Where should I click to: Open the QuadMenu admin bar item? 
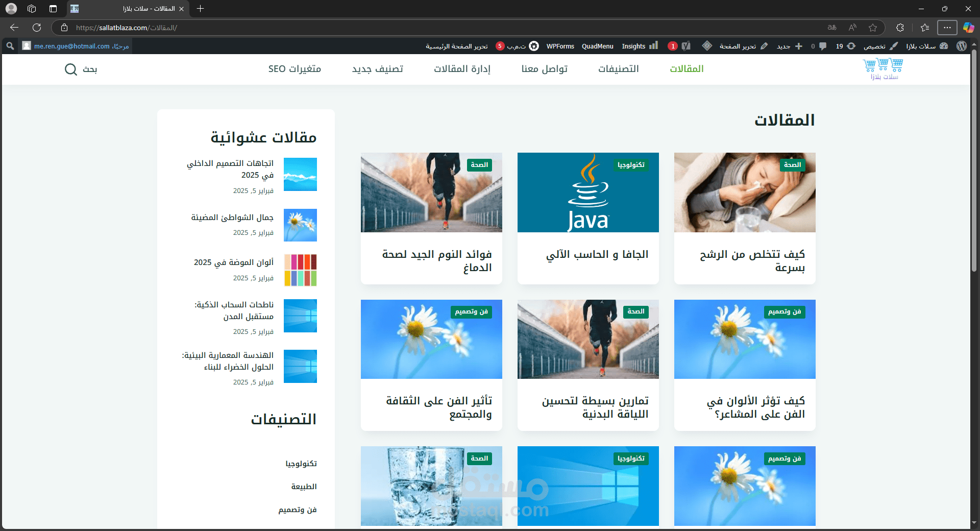(x=597, y=46)
